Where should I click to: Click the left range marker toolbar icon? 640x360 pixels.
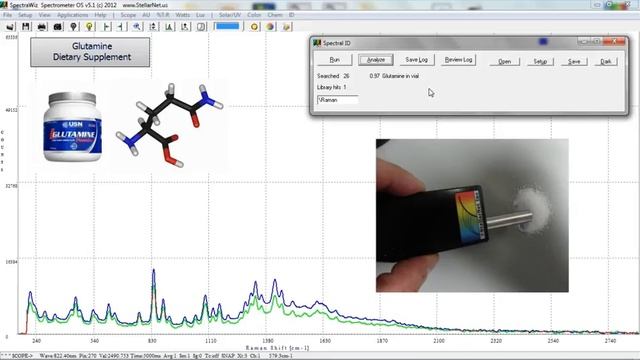(x=106, y=27)
